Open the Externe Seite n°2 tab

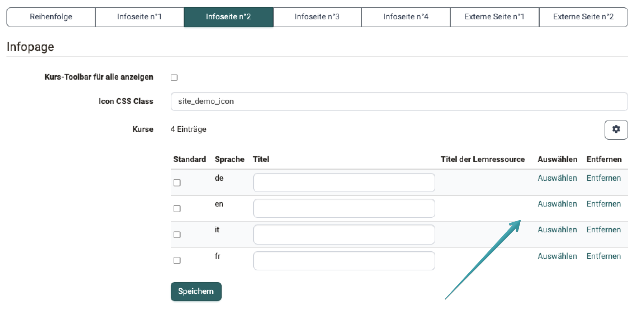click(583, 17)
